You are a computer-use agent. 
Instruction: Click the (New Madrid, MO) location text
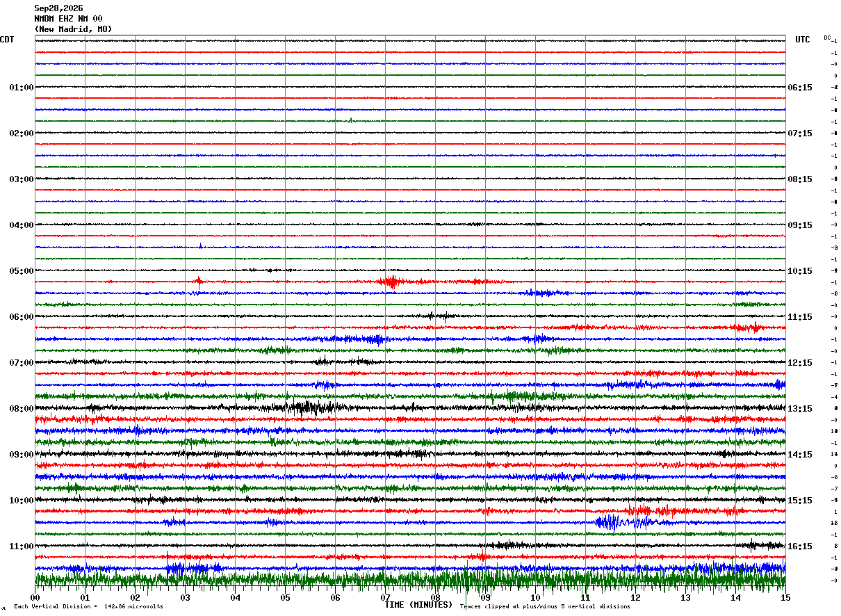(73, 29)
